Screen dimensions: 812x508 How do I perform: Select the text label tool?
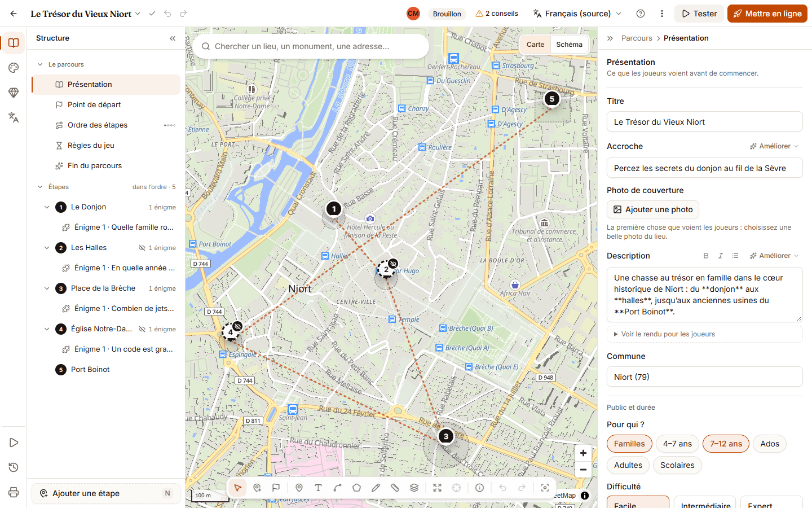pos(319,488)
